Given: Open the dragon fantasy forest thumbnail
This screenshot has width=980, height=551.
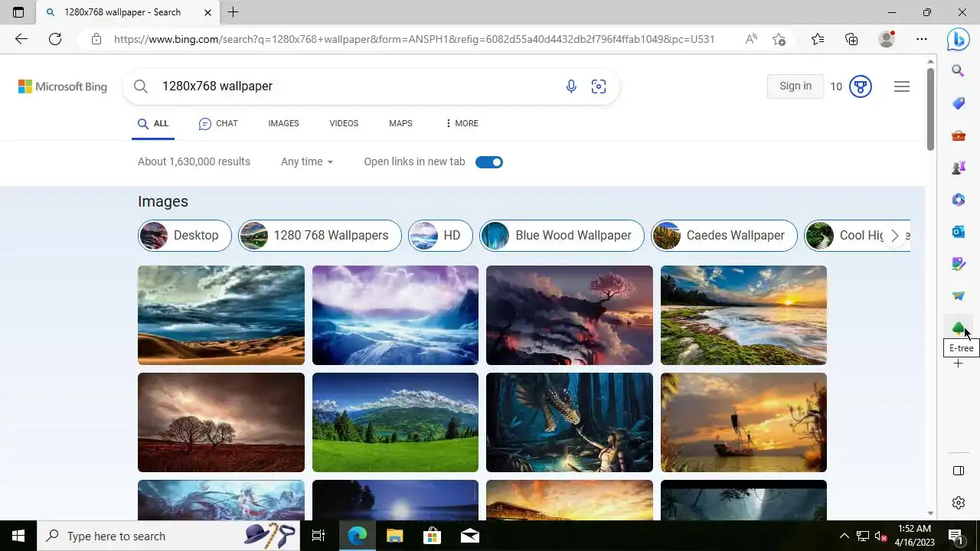Looking at the screenshot, I should tap(570, 422).
